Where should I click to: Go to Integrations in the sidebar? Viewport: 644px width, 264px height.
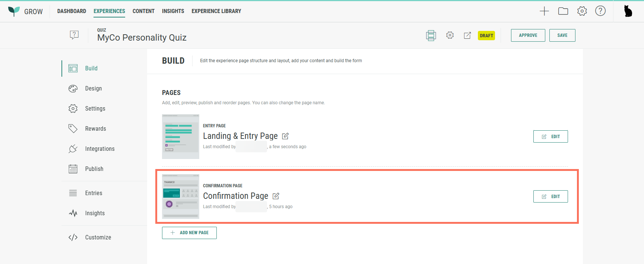click(x=99, y=149)
